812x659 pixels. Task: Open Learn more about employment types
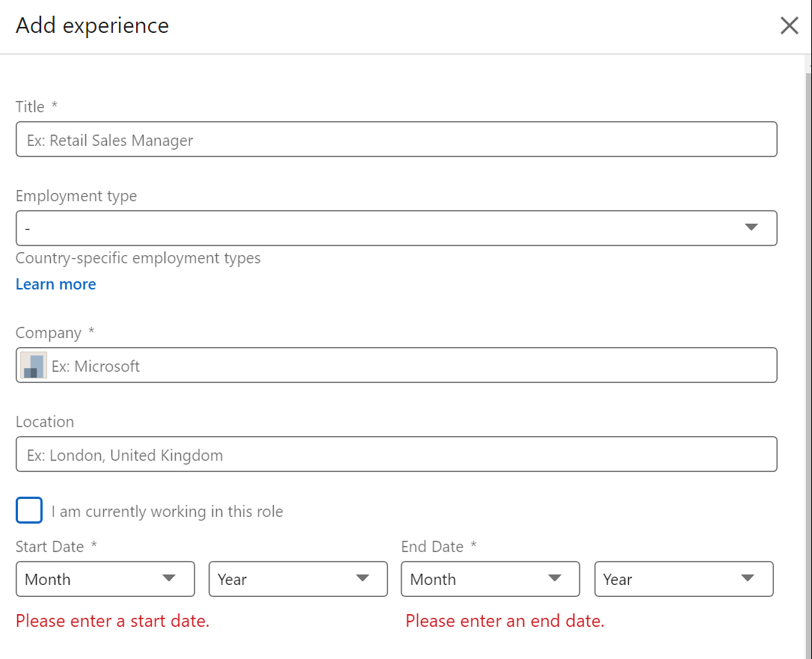coord(56,284)
